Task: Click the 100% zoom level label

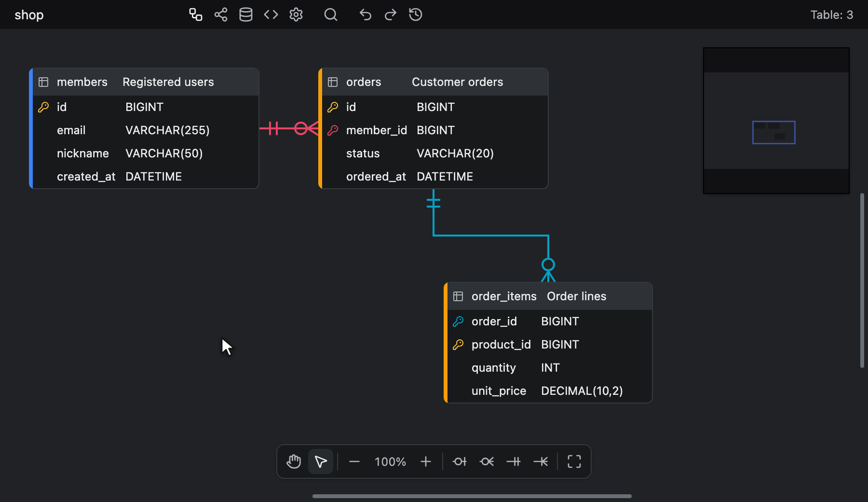Action: coord(390,462)
